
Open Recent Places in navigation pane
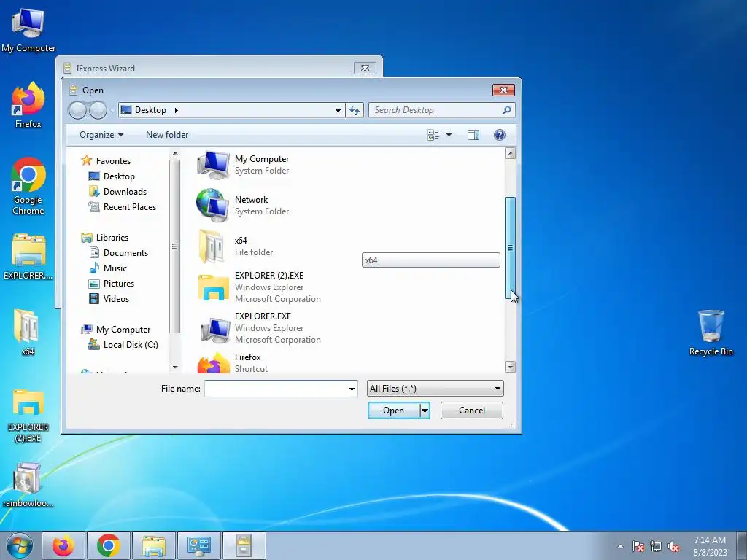(x=130, y=206)
